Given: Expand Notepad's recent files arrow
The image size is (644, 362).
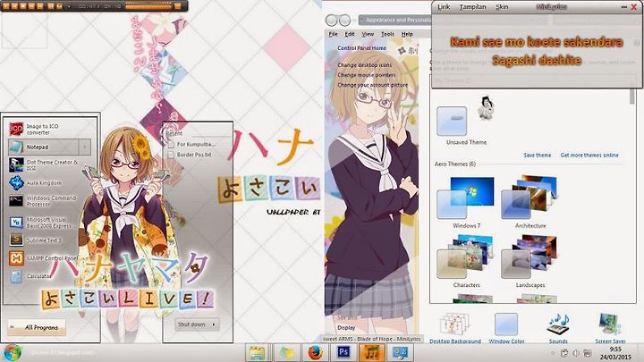Looking at the screenshot, I should click(x=85, y=147).
